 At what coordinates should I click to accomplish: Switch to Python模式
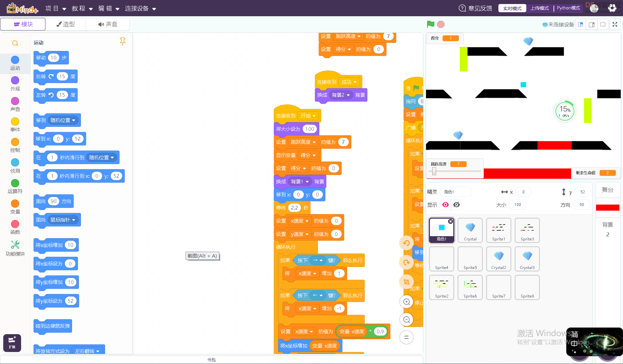coord(568,8)
